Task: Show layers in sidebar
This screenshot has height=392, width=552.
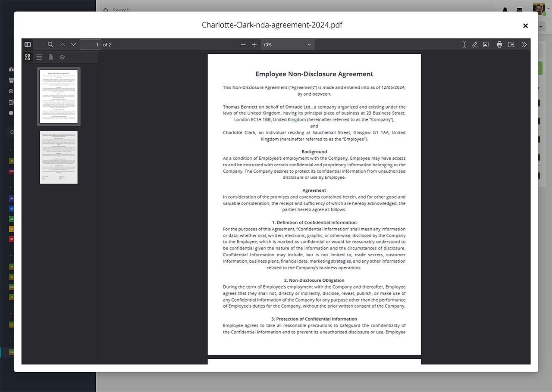Action: (62, 57)
